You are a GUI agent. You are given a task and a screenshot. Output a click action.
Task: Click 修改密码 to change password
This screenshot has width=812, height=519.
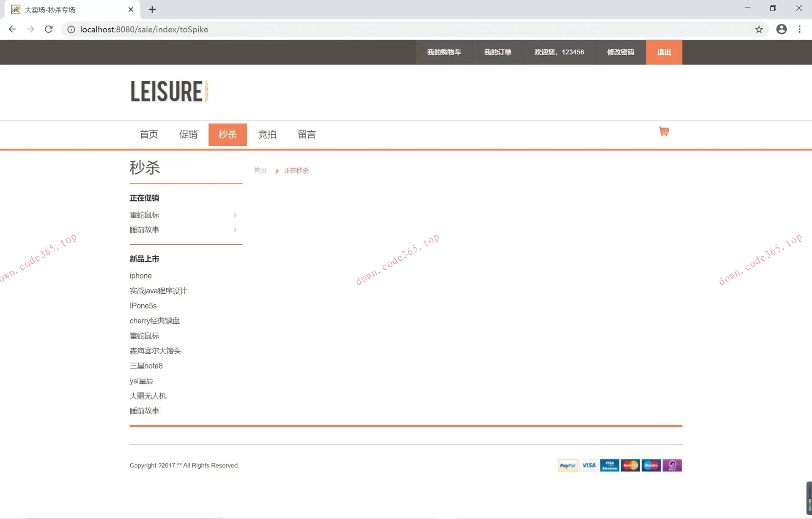621,52
